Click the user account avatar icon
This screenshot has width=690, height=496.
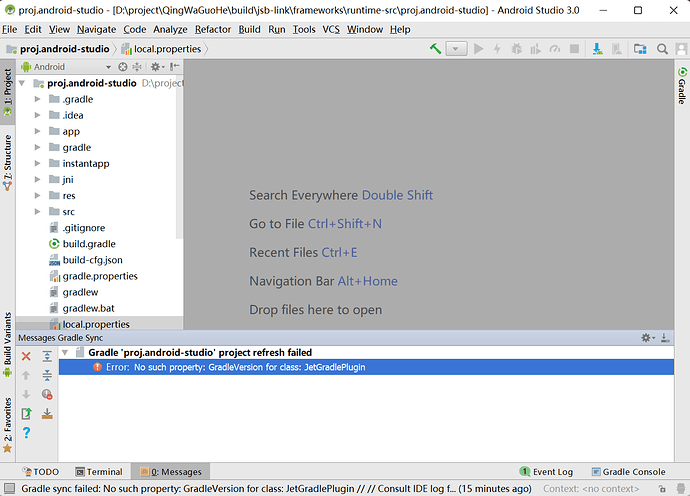(x=681, y=48)
